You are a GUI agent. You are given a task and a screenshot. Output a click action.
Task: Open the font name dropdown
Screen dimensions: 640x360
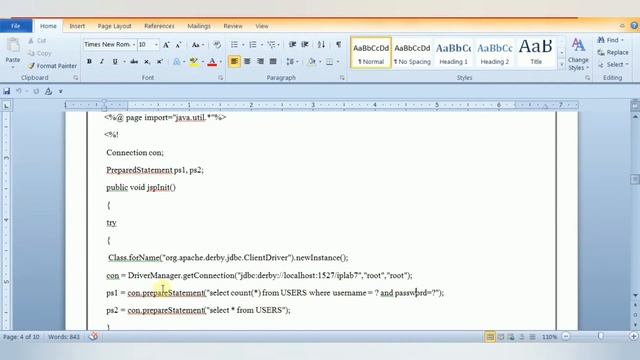(x=134, y=44)
